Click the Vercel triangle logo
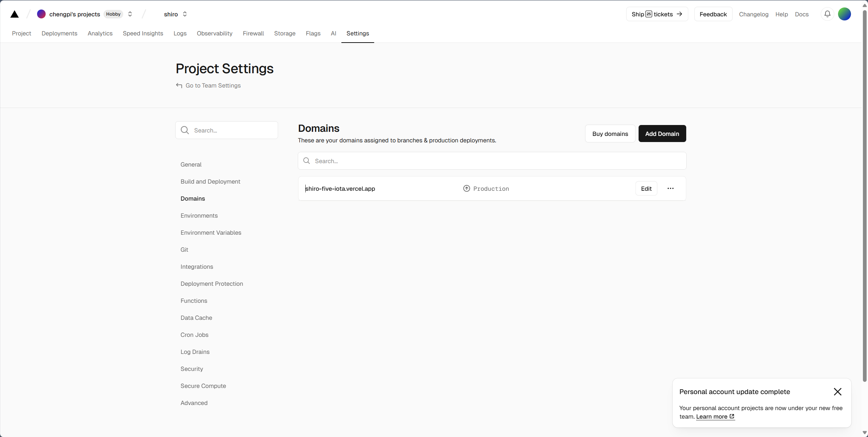The image size is (868, 437). tap(14, 14)
